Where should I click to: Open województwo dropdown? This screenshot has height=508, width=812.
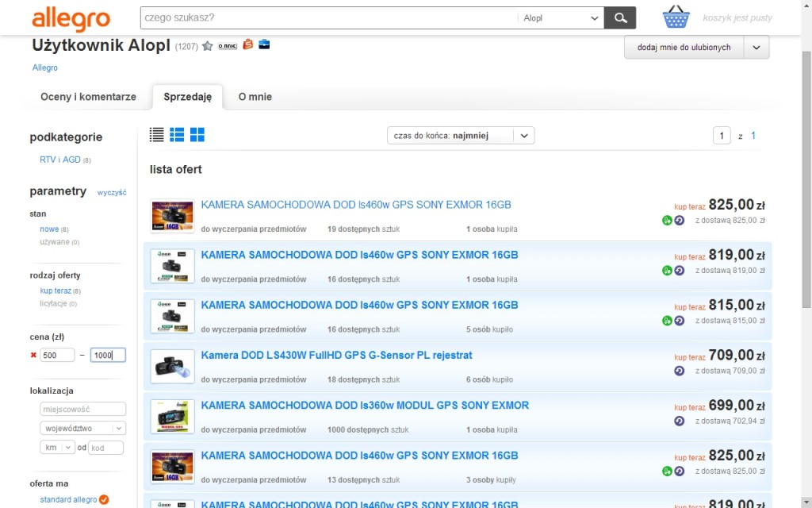82,428
